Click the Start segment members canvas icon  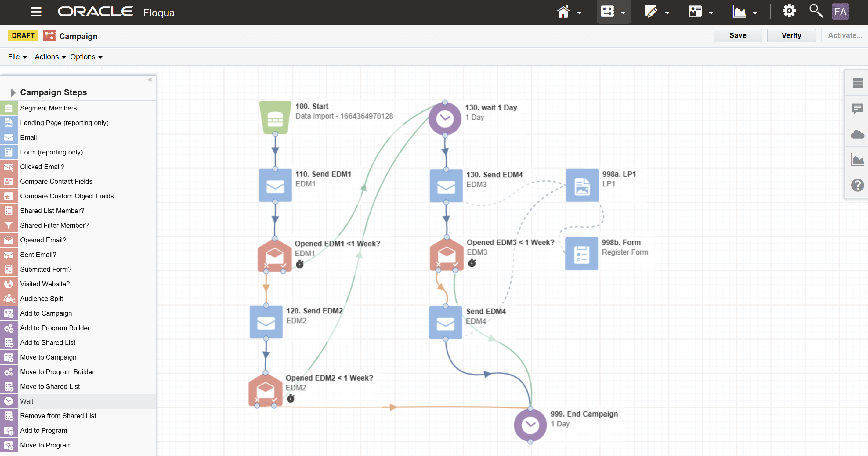pyautogui.click(x=275, y=118)
